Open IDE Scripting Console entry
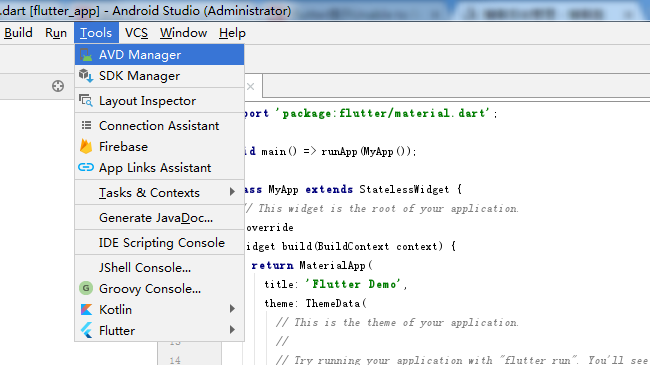Image resolution: width=650 pixels, height=365 pixels. [160, 243]
